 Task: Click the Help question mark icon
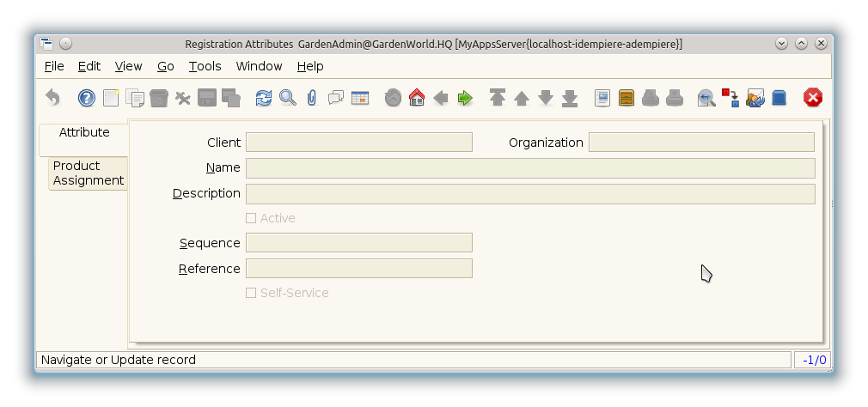tap(86, 98)
